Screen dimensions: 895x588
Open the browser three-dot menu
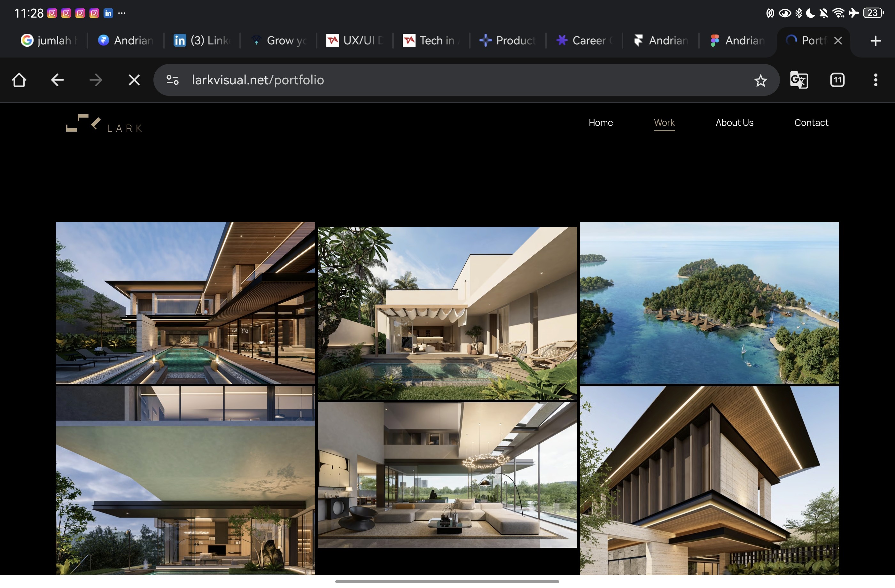[876, 80]
